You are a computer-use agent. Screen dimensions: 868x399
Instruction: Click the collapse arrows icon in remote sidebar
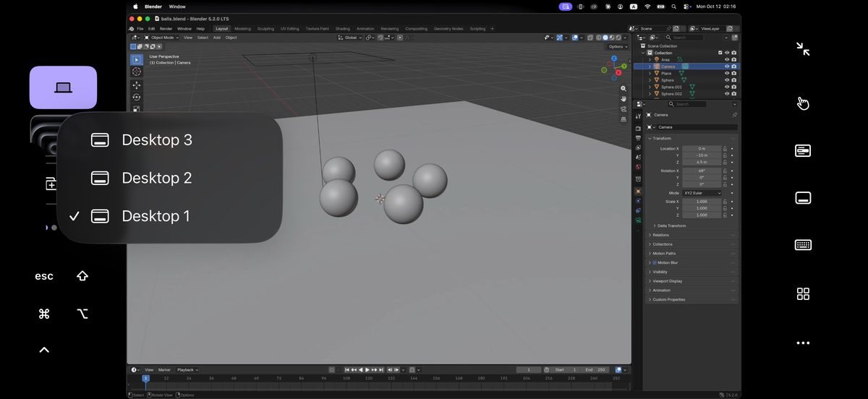803,49
